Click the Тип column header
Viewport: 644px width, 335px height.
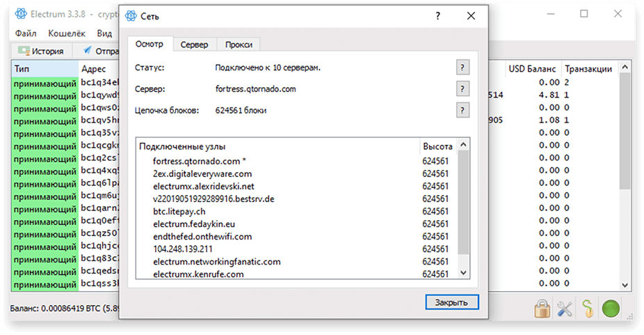click(x=45, y=69)
